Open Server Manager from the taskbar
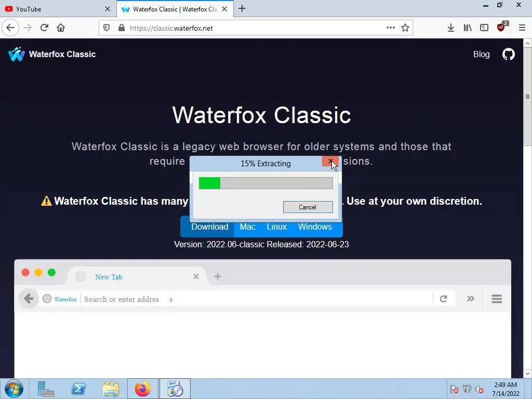This screenshot has height=399, width=532. tap(46, 389)
